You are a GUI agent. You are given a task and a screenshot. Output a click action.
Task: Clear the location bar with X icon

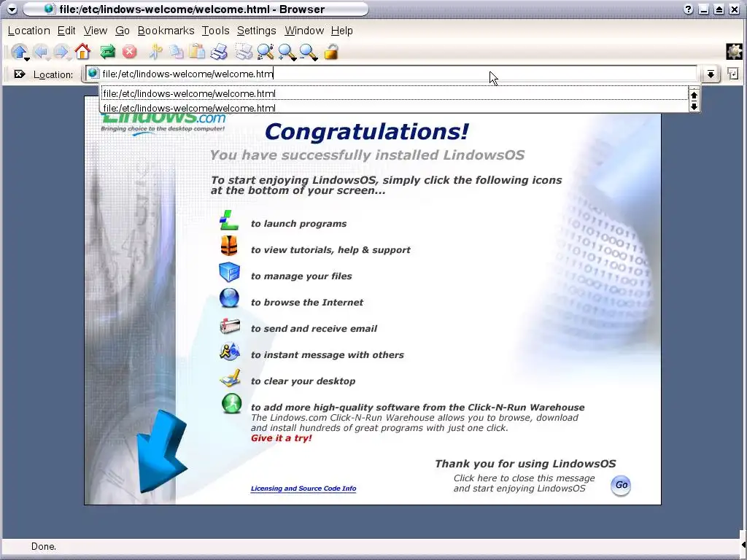20,74
